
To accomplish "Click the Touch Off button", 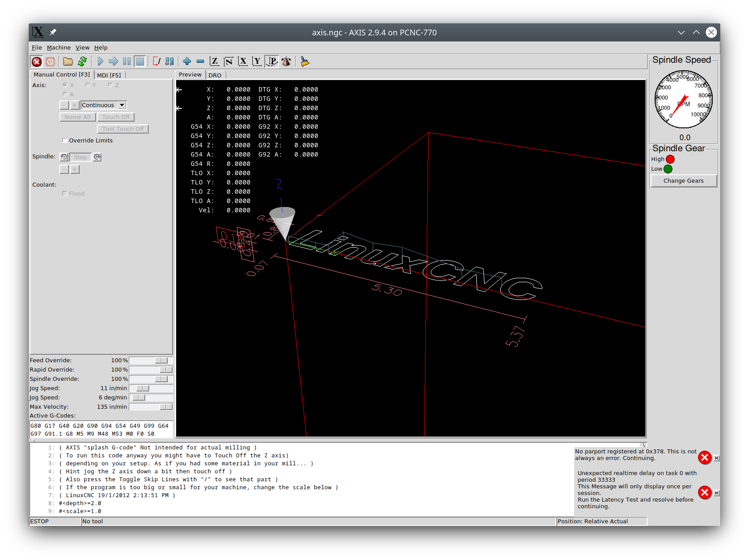I will (116, 117).
